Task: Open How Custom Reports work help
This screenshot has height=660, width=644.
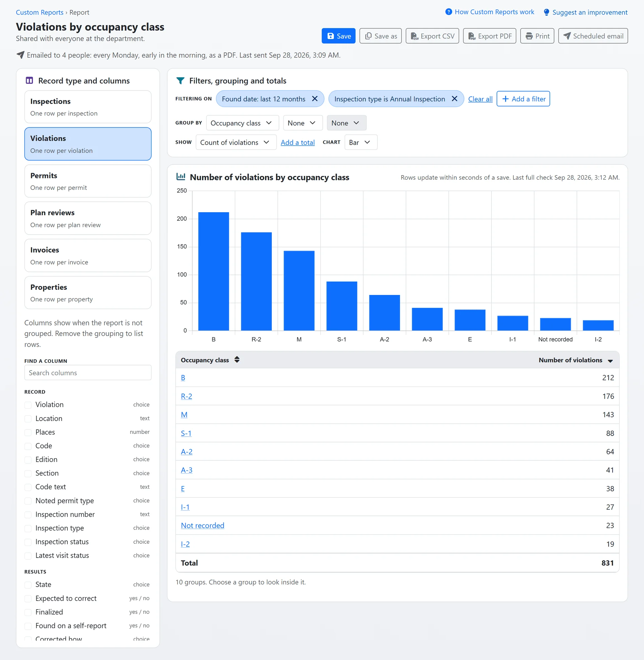Action: coord(489,12)
